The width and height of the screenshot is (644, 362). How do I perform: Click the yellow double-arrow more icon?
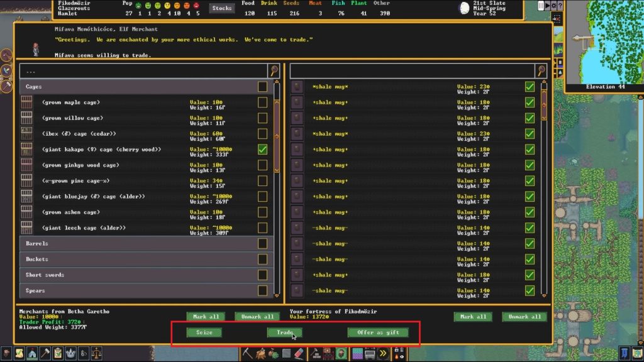[383, 353]
